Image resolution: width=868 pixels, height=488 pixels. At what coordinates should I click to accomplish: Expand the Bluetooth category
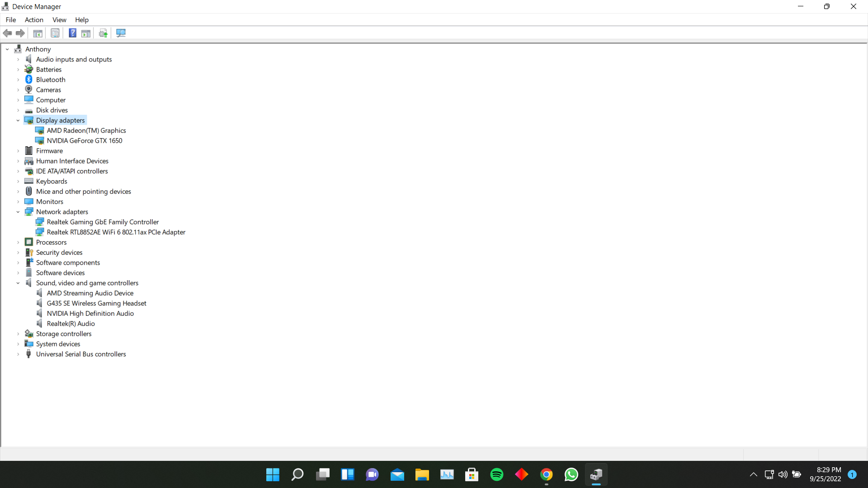[18, 79]
